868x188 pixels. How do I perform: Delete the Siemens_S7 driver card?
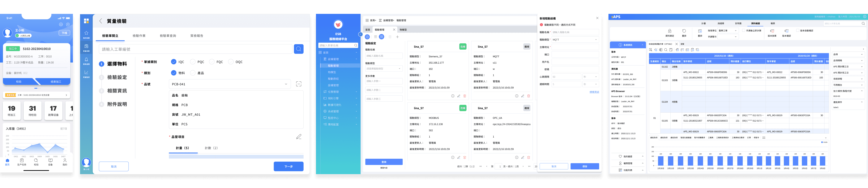click(465, 96)
